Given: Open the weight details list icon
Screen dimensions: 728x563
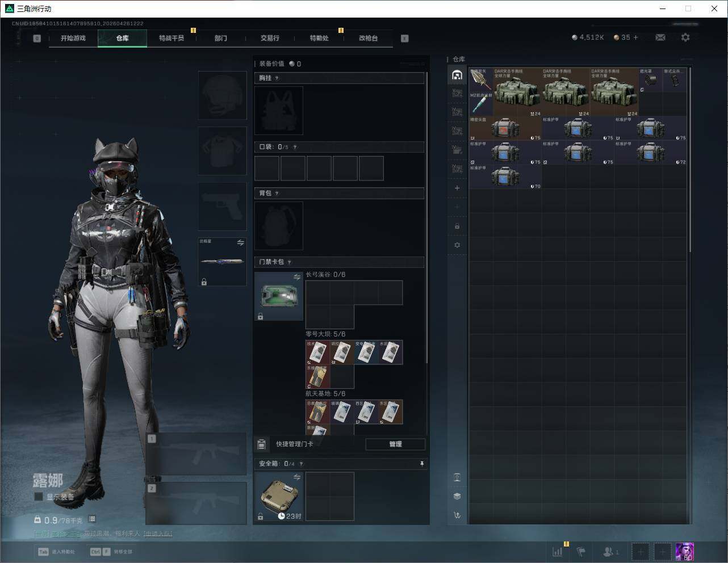Looking at the screenshot, I should (92, 519).
